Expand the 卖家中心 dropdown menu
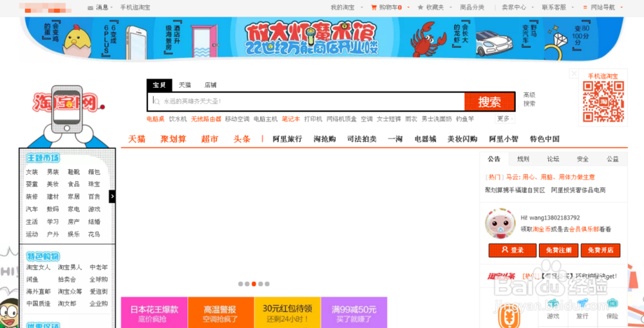This screenshot has height=328, width=644. pyautogui.click(x=533, y=7)
